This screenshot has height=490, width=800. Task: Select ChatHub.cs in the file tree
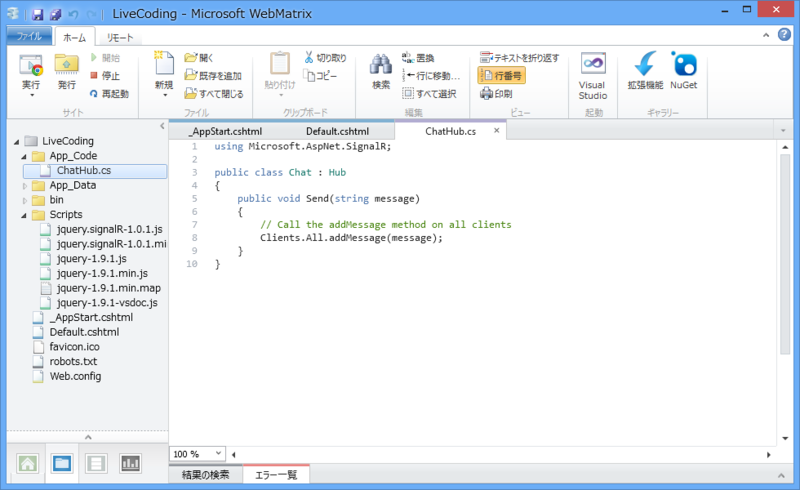[x=95, y=170]
